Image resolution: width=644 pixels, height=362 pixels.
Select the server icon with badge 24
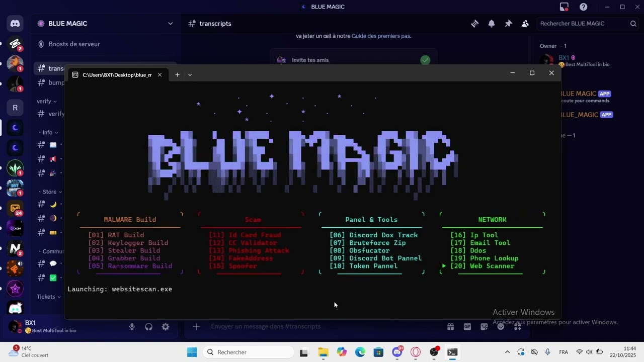15,208
